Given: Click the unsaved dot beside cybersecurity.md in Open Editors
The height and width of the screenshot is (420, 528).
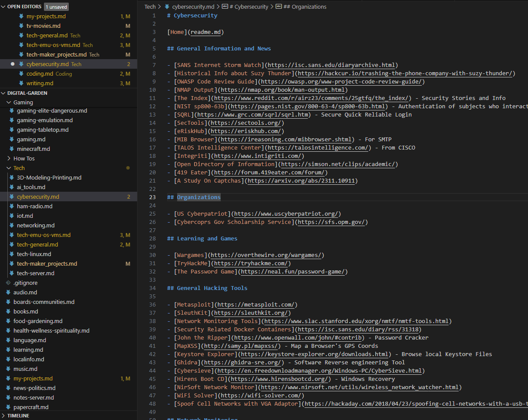Looking at the screenshot, I should tap(13, 64).
